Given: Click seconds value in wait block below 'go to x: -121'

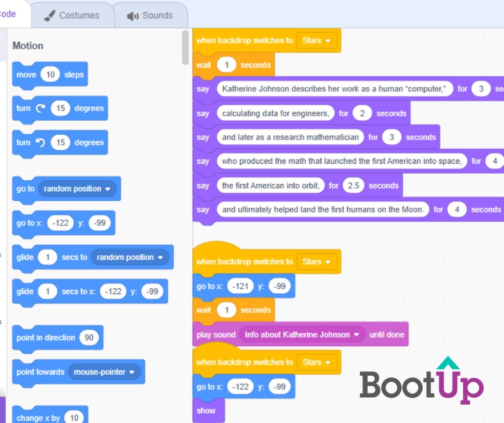Looking at the screenshot, I should tap(227, 310).
